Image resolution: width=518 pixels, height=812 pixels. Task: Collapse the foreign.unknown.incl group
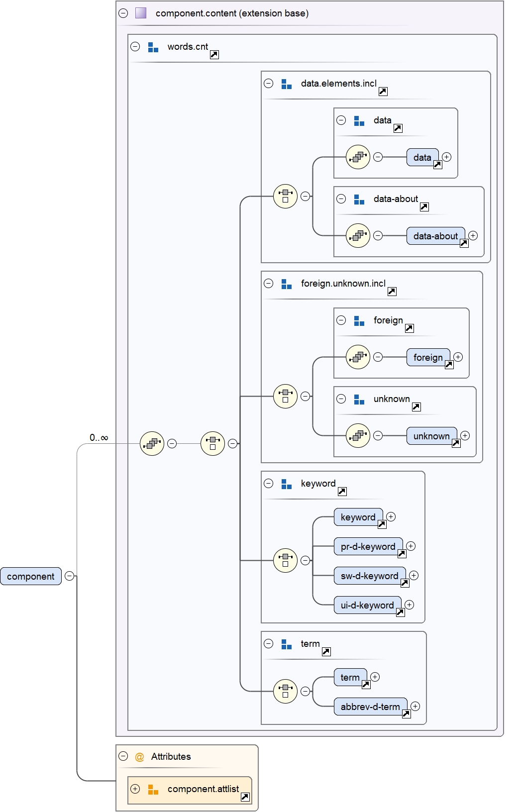pyautogui.click(x=269, y=284)
